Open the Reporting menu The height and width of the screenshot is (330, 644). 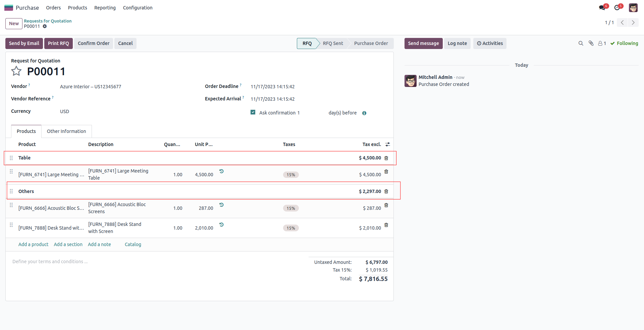[105, 8]
